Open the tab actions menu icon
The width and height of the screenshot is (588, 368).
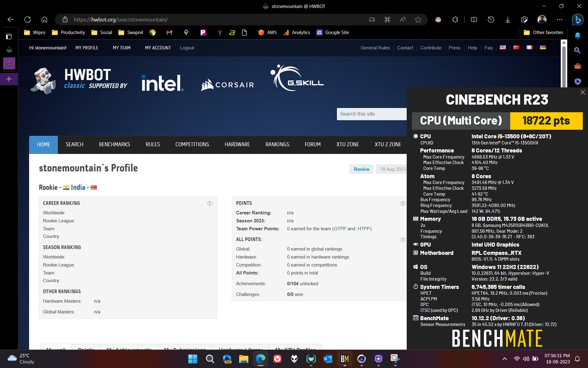pos(9,36)
